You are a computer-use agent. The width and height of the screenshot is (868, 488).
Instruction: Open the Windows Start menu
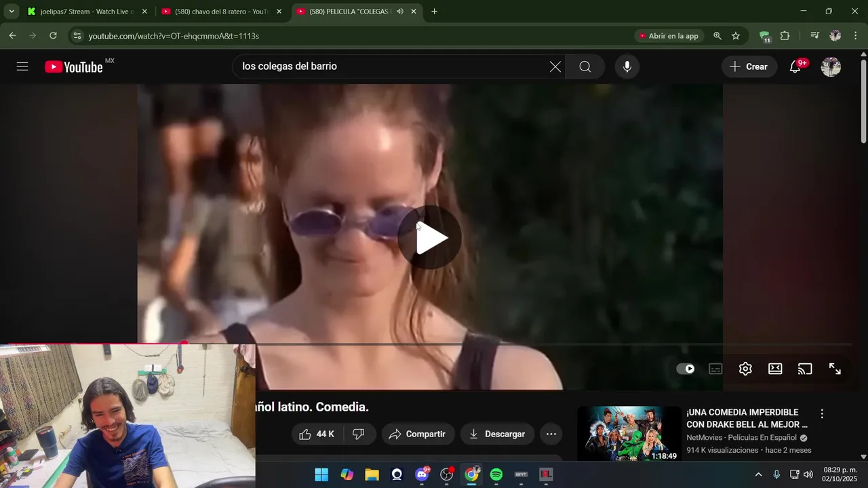321,474
